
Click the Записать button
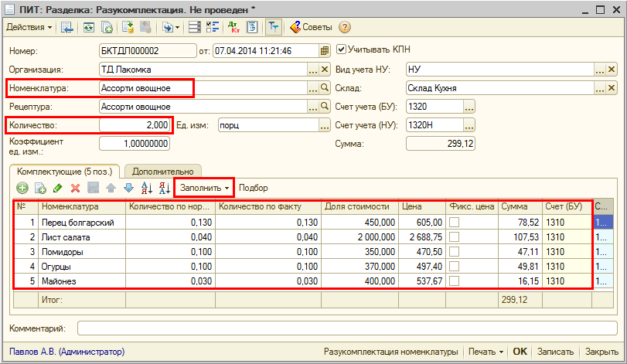(x=554, y=352)
